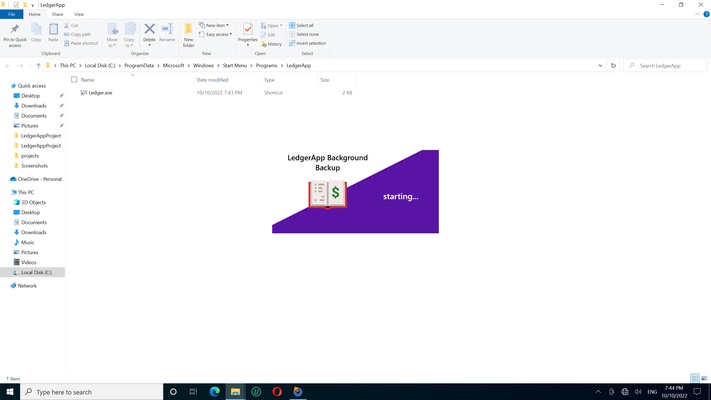Expand the Easy access dropdown
711x400 pixels.
pyautogui.click(x=217, y=34)
